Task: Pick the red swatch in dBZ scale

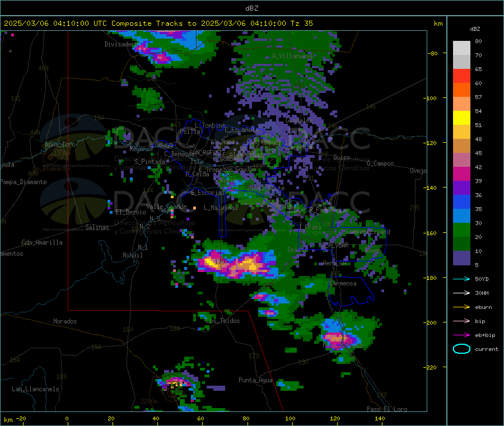Action: coord(461,76)
